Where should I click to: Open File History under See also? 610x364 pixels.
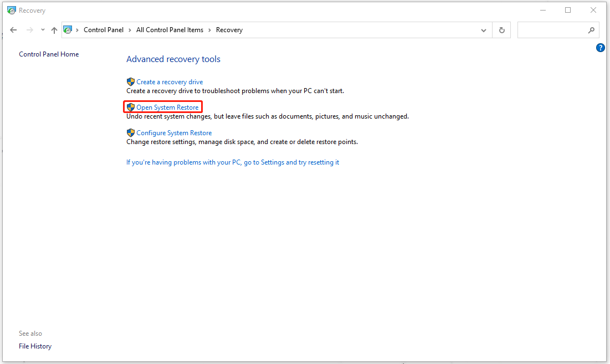(35, 346)
